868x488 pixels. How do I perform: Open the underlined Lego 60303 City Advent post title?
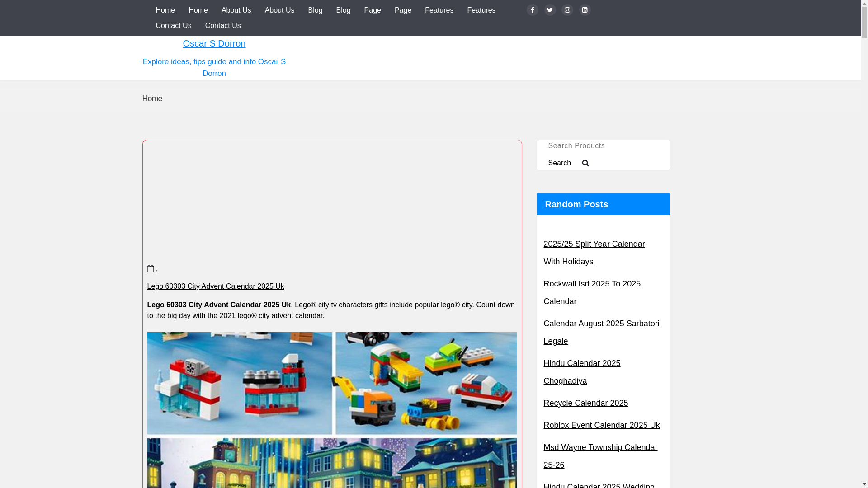pos(216,286)
